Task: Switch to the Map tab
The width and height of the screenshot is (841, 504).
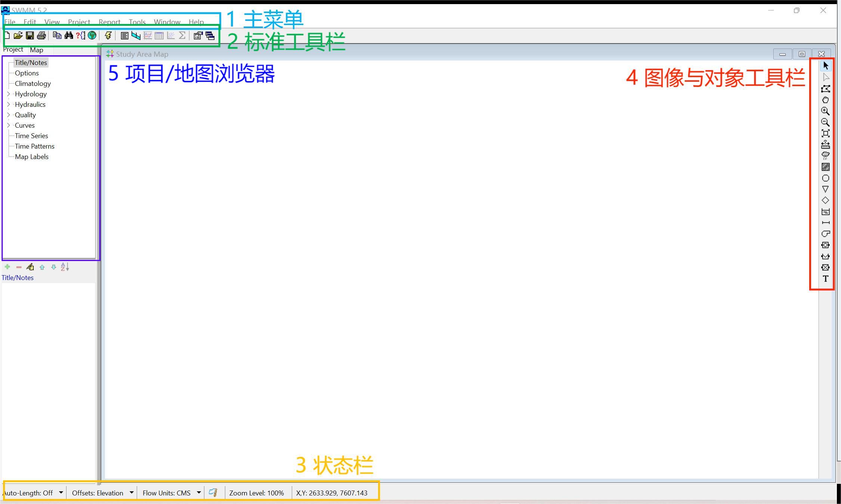Action: 37,50
